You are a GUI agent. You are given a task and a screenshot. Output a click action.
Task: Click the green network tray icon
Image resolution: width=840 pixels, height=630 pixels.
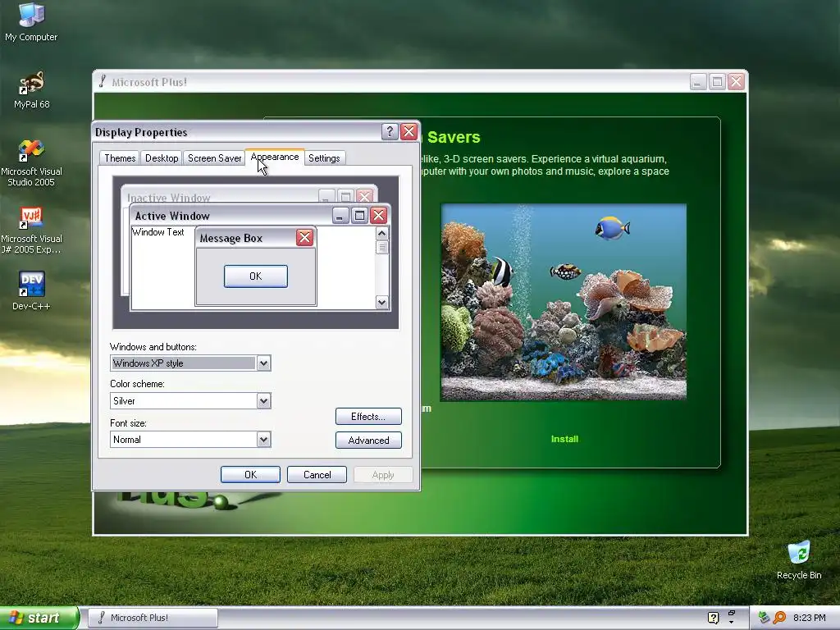(x=764, y=618)
